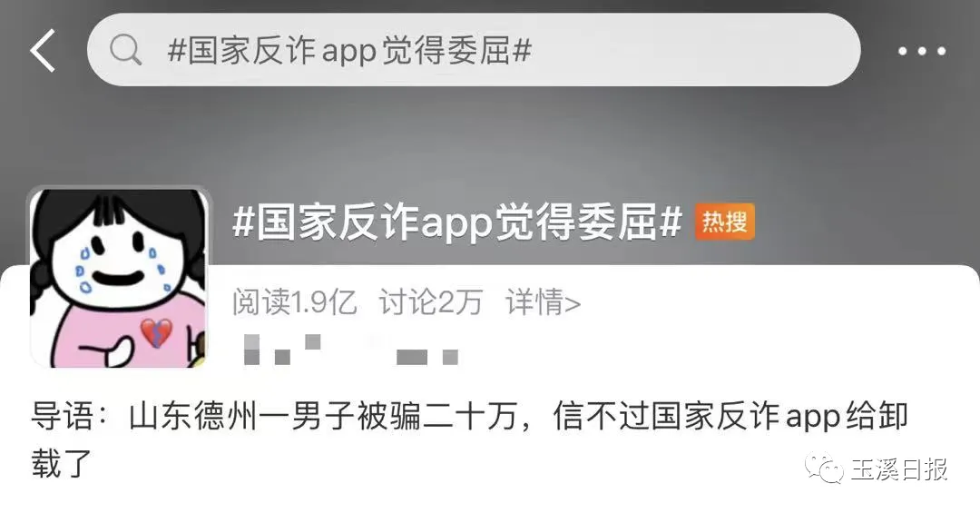Viewport: 980px width, 513px height.
Task: Click the search field with 国家反诈app觉得委屈
Action: pyautogui.click(x=473, y=50)
